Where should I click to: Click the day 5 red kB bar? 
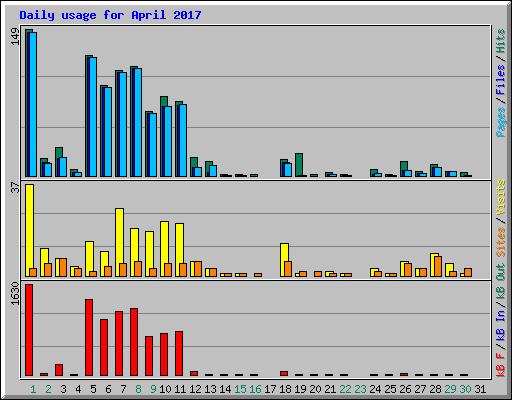89,337
